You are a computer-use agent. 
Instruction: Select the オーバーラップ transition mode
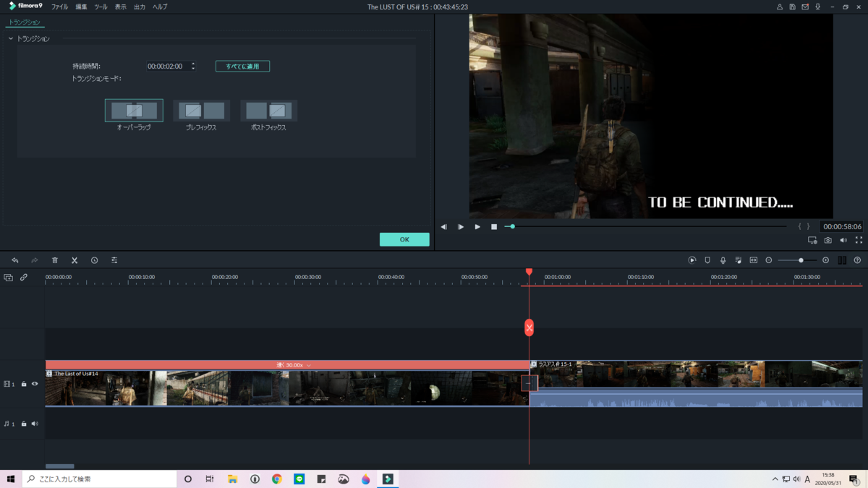click(x=134, y=111)
